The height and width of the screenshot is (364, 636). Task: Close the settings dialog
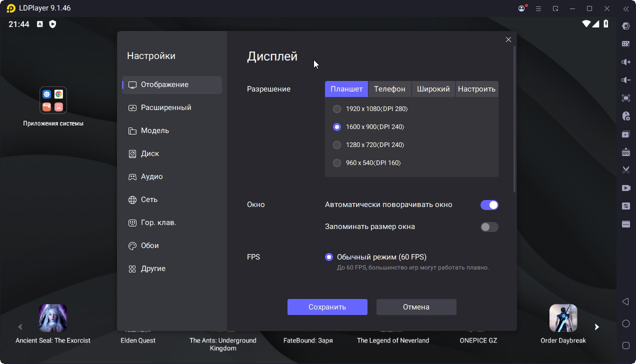(508, 39)
